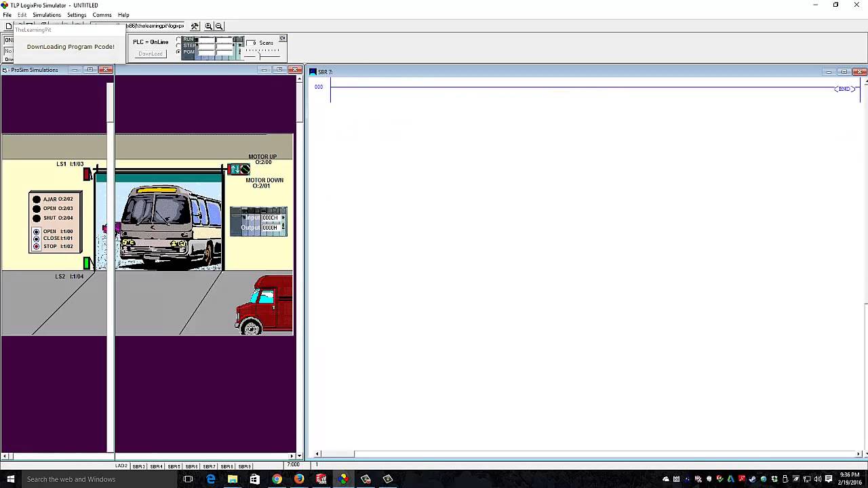The image size is (868, 488).
Task: Switch to the SBR 8 tab
Action: (227, 466)
